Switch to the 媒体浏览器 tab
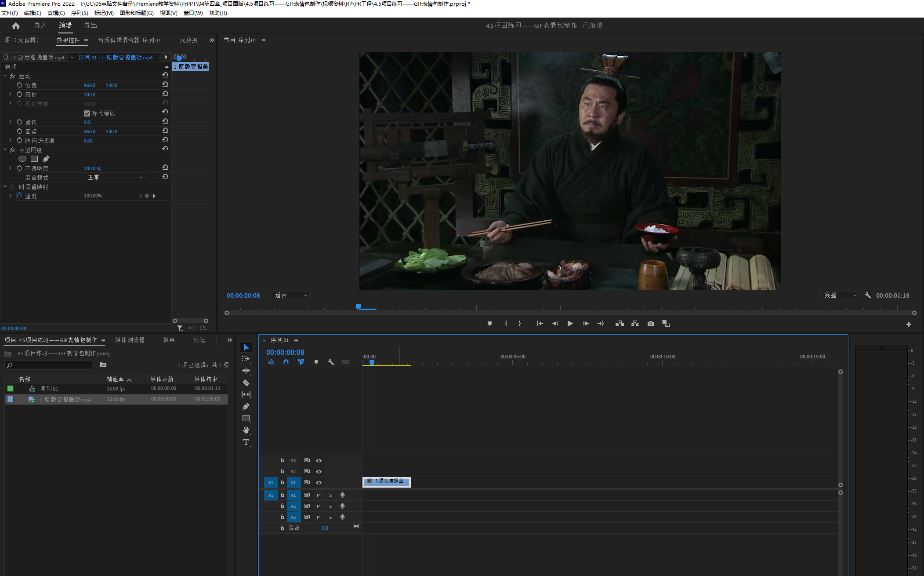The width and height of the screenshot is (924, 576). pos(130,340)
